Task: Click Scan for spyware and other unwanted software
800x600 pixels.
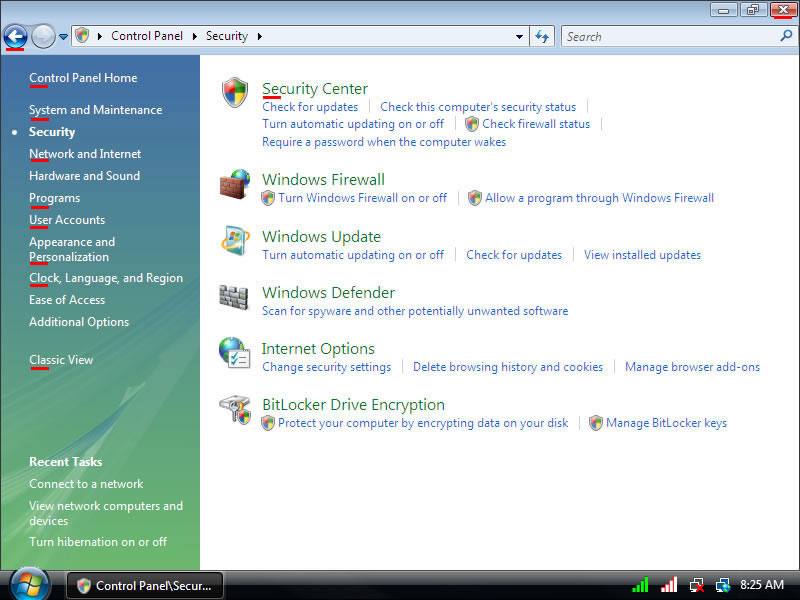Action: pos(415,311)
